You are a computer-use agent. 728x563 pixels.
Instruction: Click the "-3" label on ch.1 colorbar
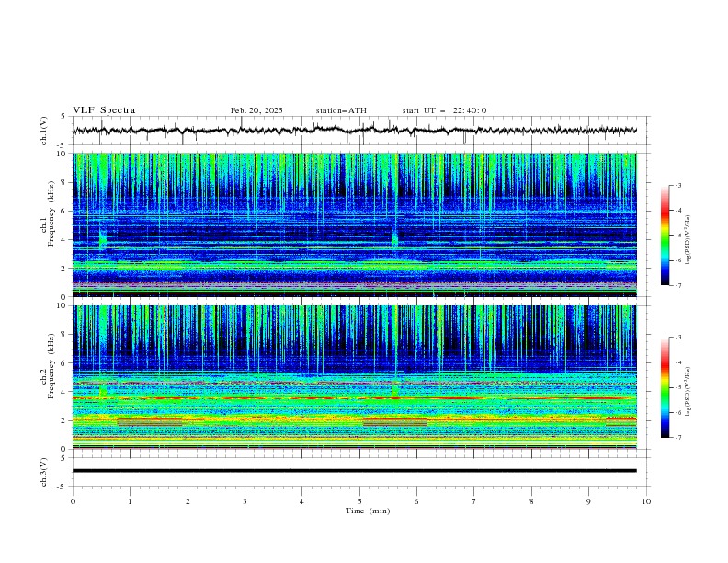point(678,185)
